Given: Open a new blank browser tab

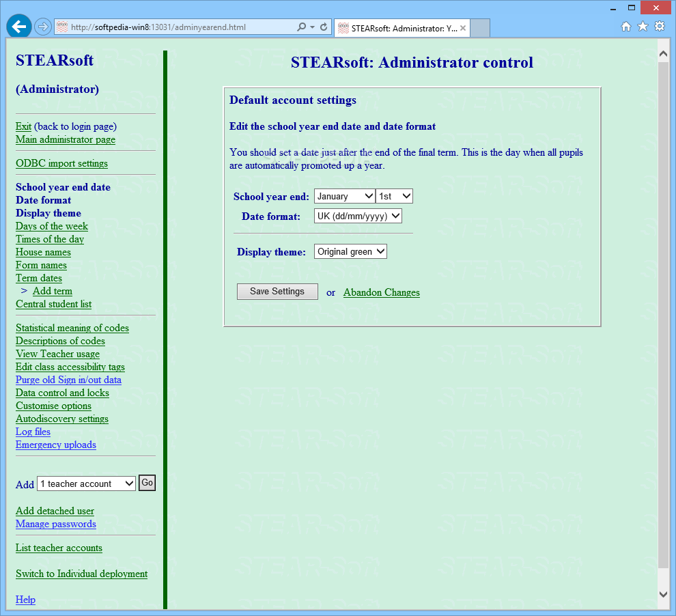Looking at the screenshot, I should pos(480,28).
